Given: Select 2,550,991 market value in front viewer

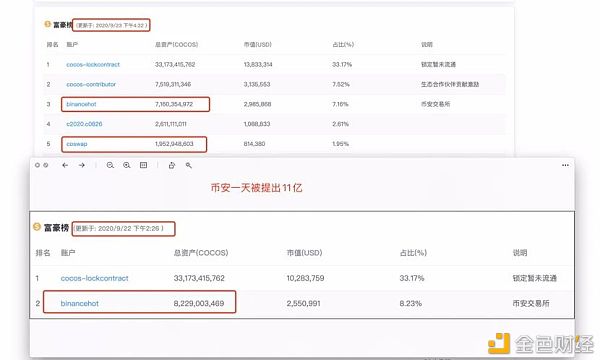Looking at the screenshot, I should click(x=303, y=303).
